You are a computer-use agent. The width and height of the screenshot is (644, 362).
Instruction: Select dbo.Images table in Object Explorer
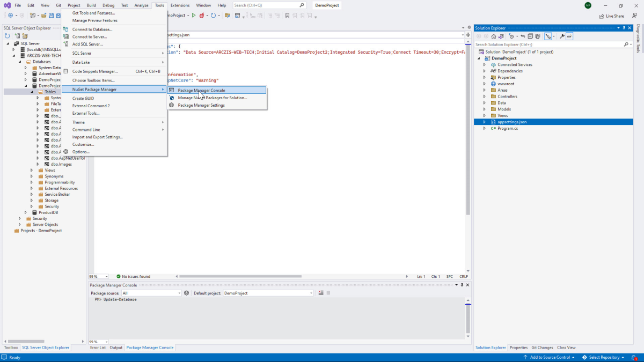click(61, 164)
